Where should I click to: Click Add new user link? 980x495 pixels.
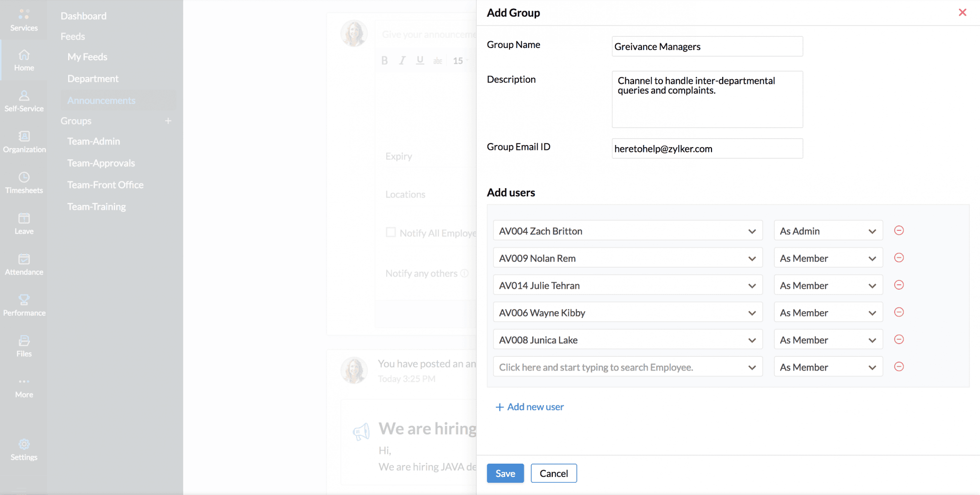point(530,407)
